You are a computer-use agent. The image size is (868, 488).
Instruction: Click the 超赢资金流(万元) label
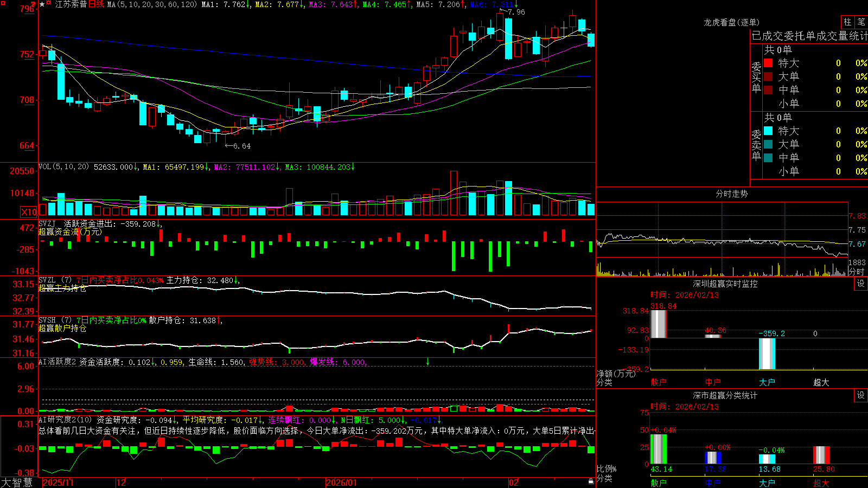click(70, 232)
